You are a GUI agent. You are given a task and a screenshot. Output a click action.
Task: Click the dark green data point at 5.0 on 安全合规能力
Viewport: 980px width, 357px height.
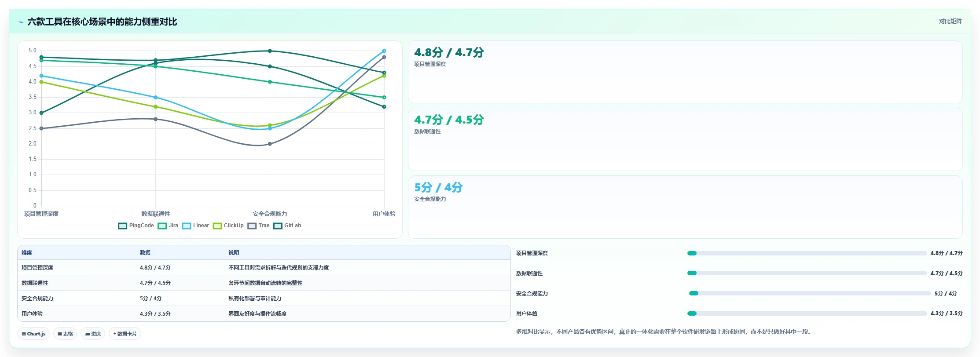pos(270,51)
